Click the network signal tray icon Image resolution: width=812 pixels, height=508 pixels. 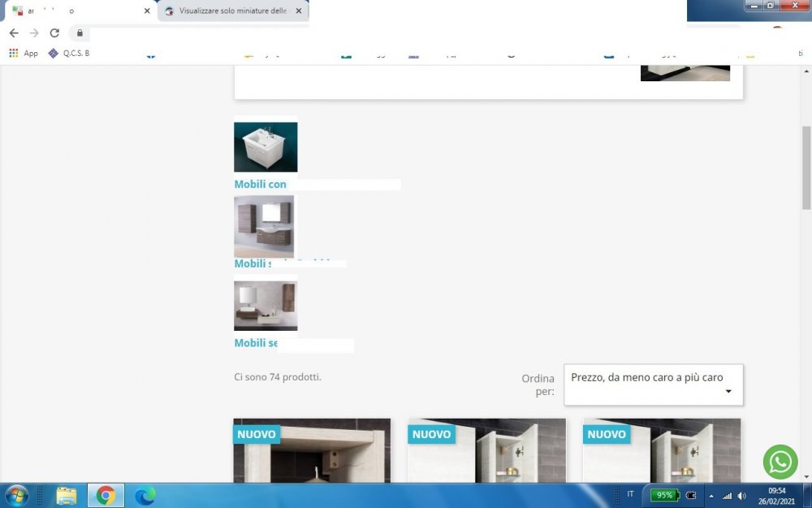click(x=727, y=496)
